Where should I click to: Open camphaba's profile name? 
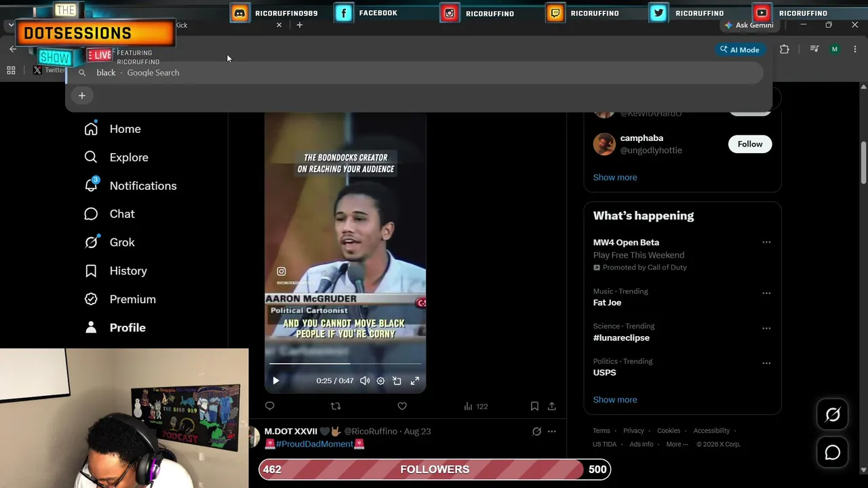[x=642, y=138]
